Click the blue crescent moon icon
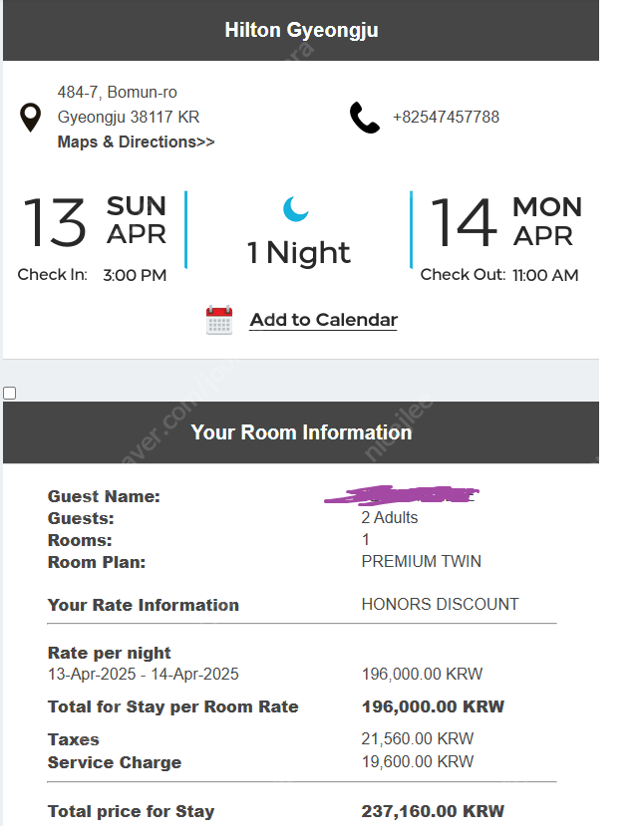 296,208
